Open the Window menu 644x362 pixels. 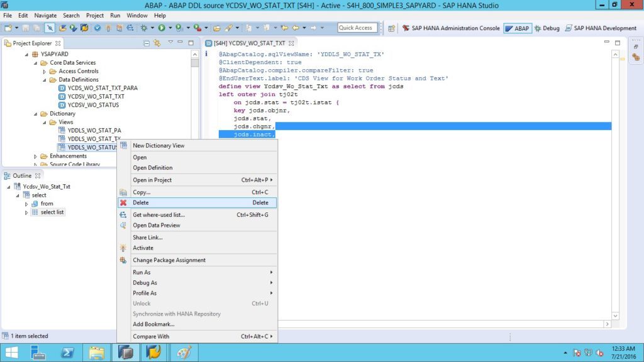pyautogui.click(x=136, y=16)
